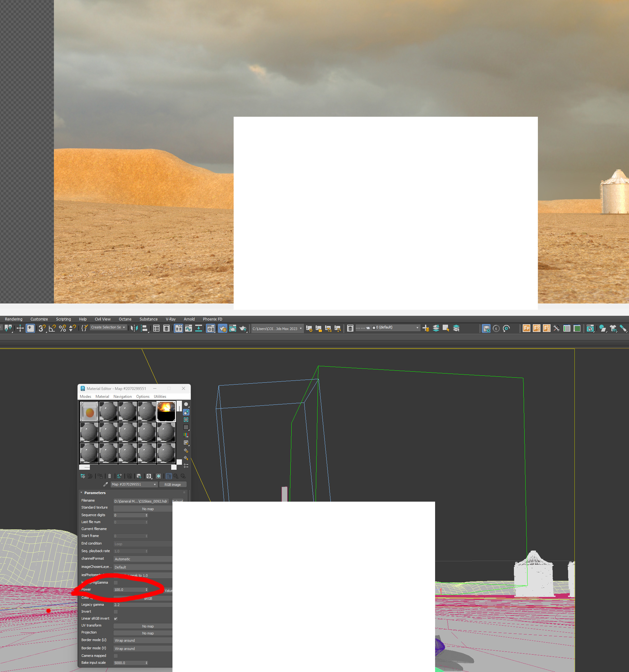The width and height of the screenshot is (629, 672).
Task: Select the HDR sky sample slot thumbnail
Action: (x=166, y=411)
